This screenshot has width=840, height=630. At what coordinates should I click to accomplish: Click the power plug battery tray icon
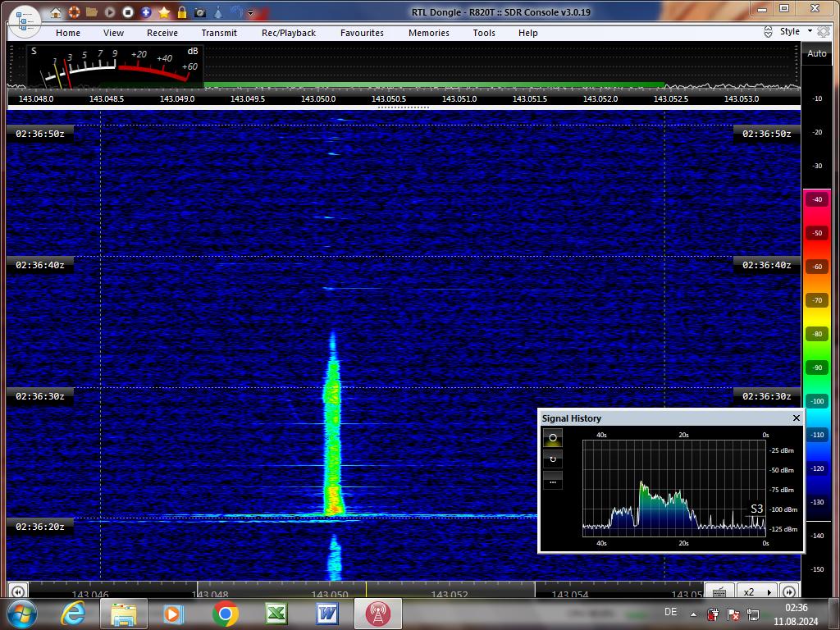point(713,614)
